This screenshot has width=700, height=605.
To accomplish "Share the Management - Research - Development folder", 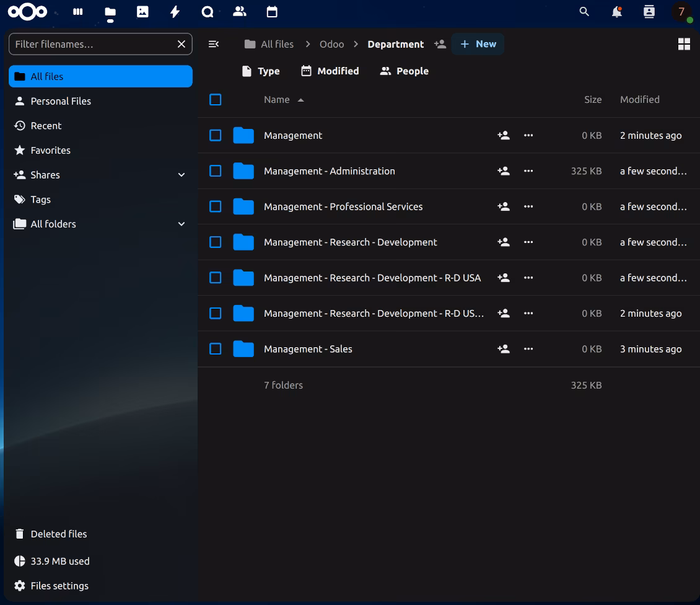I will (x=504, y=242).
